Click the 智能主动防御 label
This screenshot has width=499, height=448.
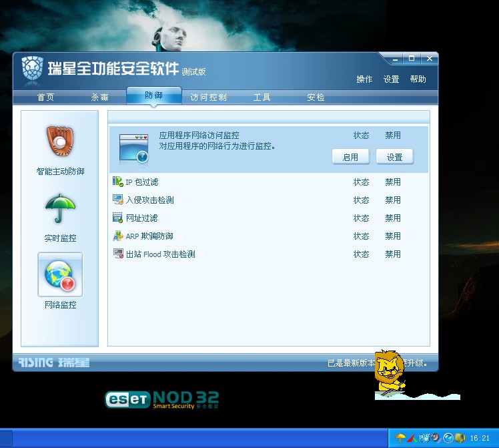[x=60, y=172]
